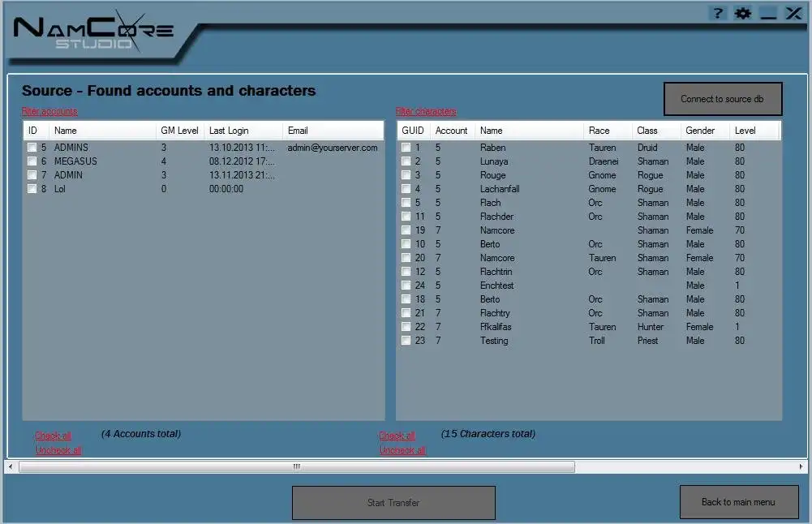
Task: Click the scrollbar left arrow
Action: point(11,466)
